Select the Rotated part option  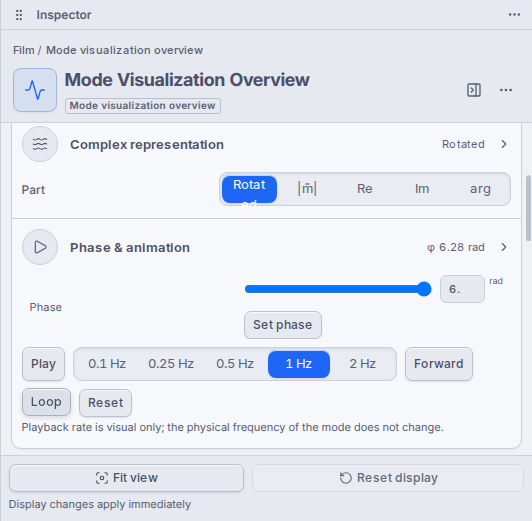coord(249,189)
